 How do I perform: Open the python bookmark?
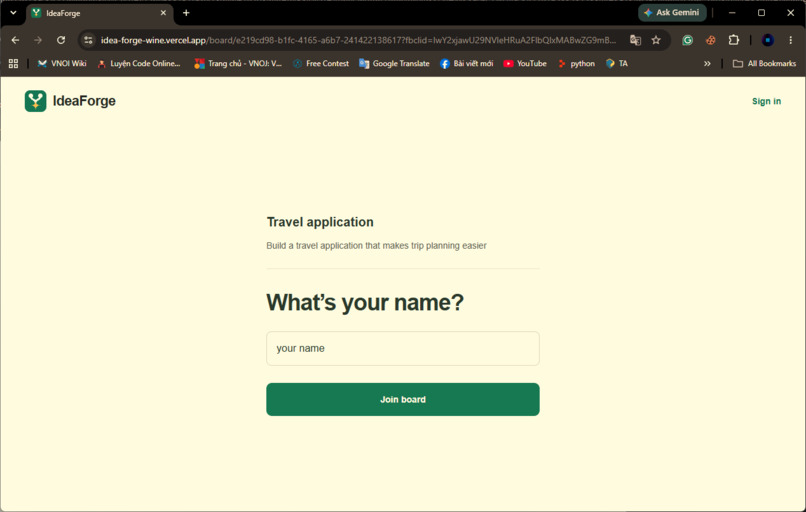[576, 64]
